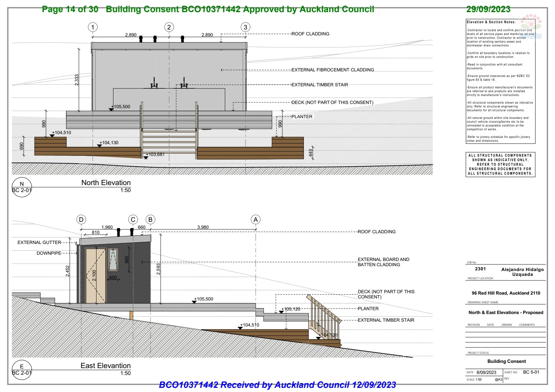Click the window in East Elevation

click(x=113, y=260)
